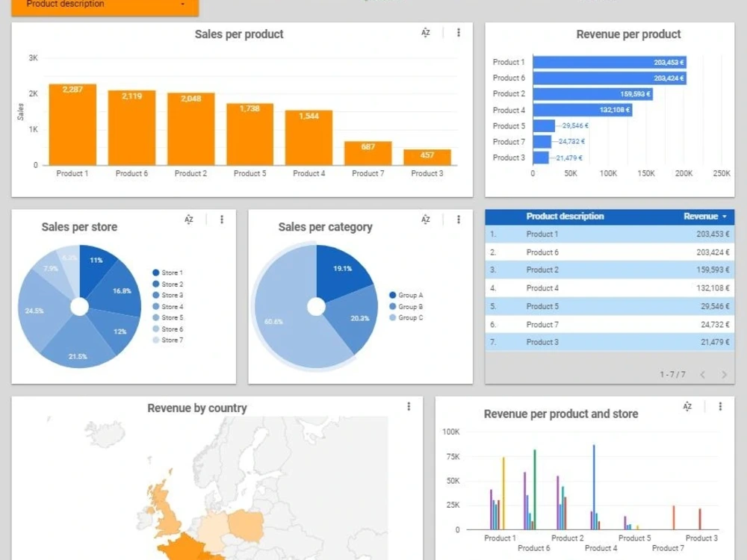This screenshot has height=560, width=747.
Task: Click the A-Z sort icon on Sales per category
Action: pos(426,220)
